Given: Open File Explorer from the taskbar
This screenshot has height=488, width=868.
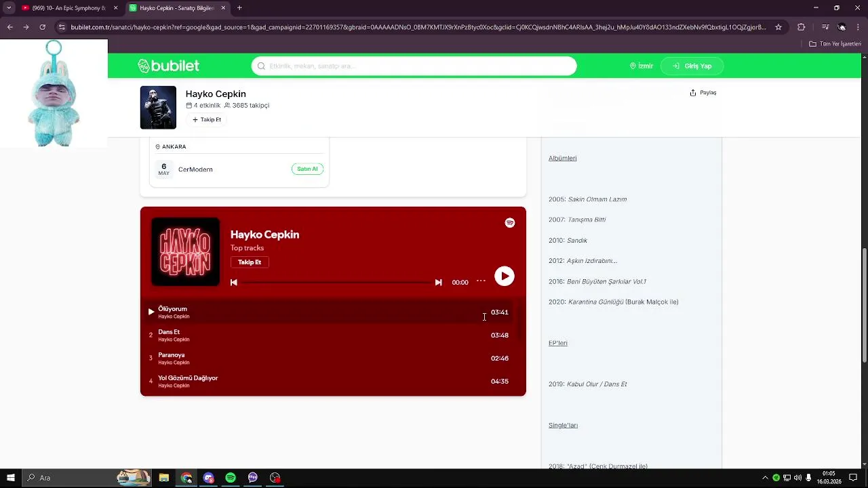Looking at the screenshot, I should click(164, 478).
